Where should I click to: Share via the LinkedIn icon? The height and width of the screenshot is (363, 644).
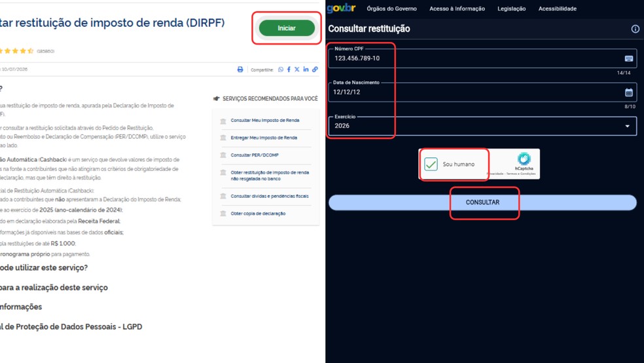tap(306, 69)
